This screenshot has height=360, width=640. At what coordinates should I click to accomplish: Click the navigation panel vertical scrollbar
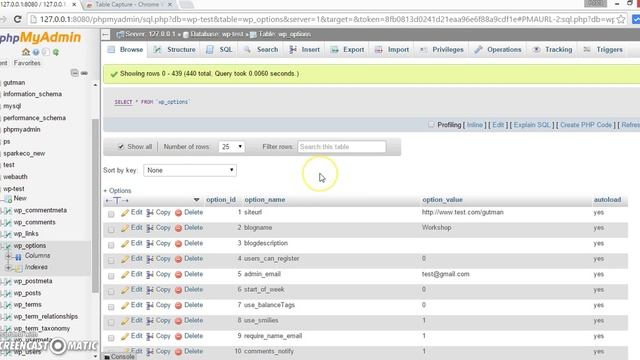[x=95, y=206]
